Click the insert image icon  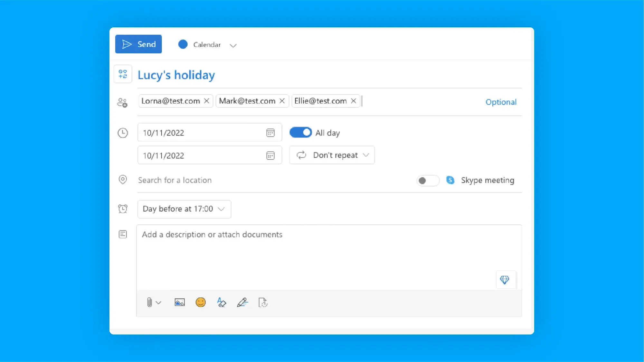(179, 302)
